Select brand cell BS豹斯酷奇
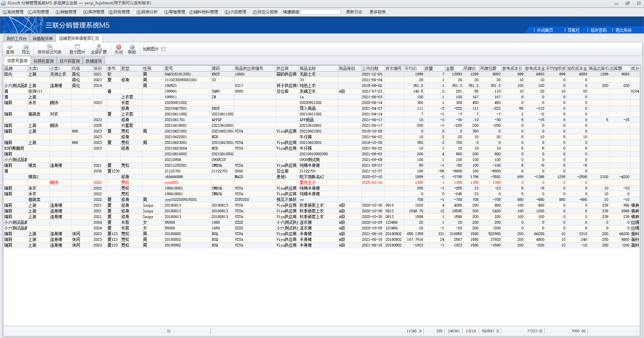 15,148
